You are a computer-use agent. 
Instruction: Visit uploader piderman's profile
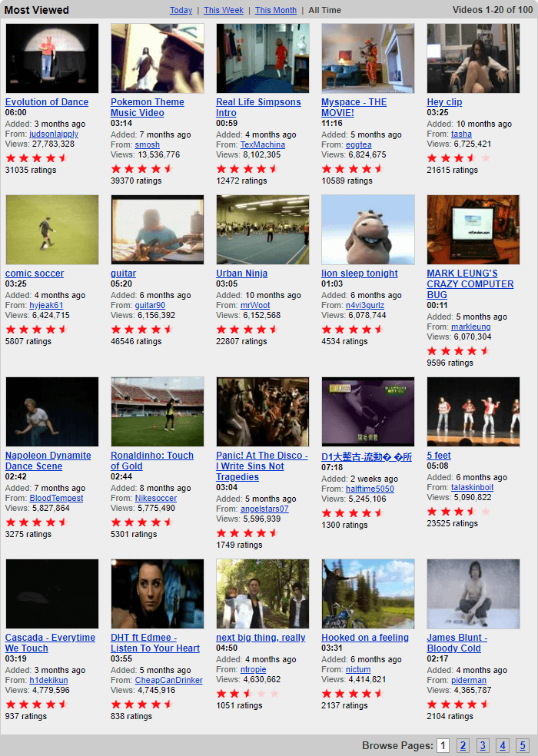(x=469, y=680)
